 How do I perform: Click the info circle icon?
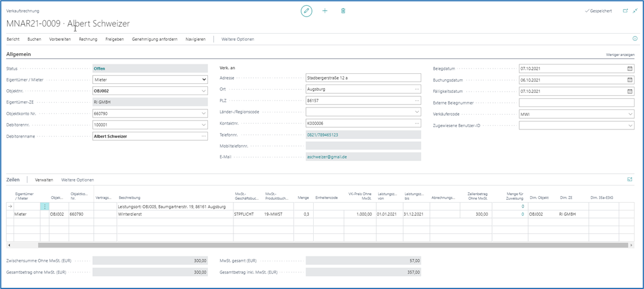[635, 38]
